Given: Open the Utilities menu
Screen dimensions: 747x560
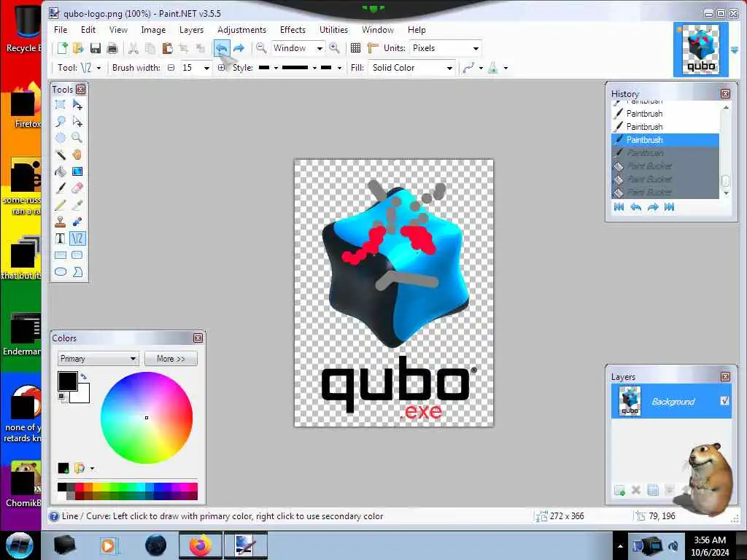Looking at the screenshot, I should tap(333, 29).
